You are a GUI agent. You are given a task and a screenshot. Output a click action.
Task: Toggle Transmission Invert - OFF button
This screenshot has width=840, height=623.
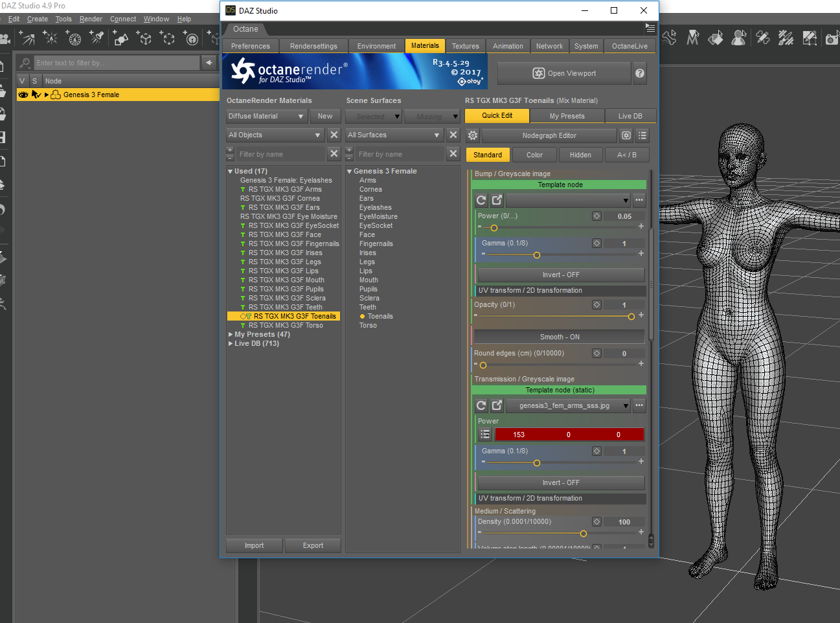(561, 482)
